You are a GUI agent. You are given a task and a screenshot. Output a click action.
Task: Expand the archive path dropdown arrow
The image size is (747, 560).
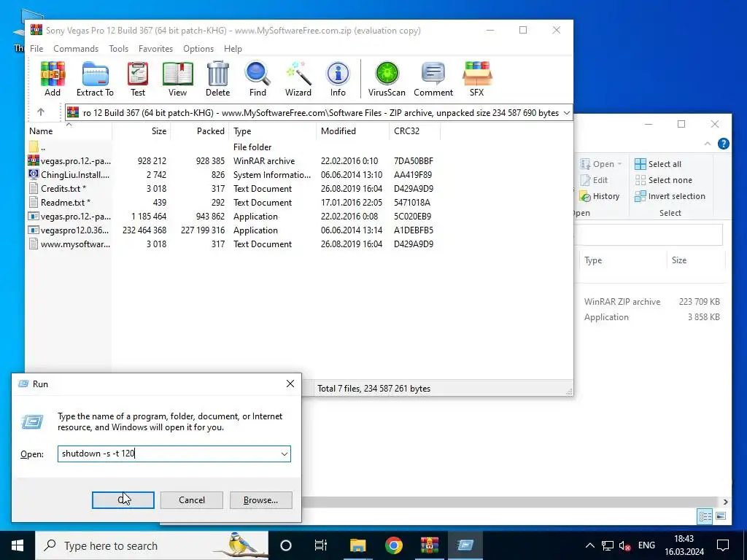coord(566,113)
